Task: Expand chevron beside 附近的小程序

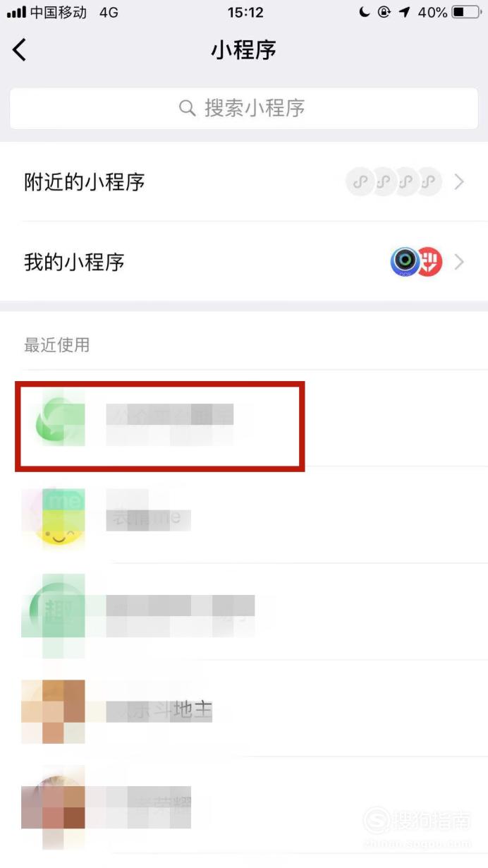Action: (x=459, y=182)
